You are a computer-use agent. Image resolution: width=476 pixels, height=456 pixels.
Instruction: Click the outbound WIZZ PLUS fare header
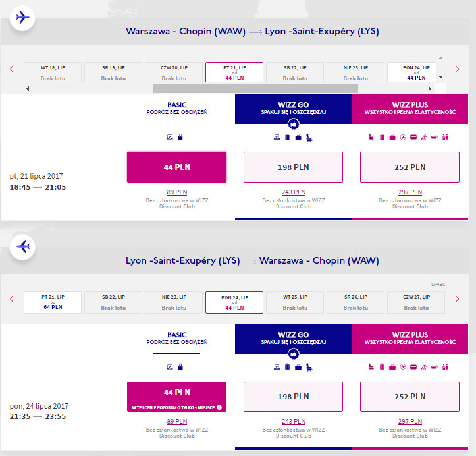pyautogui.click(x=410, y=109)
